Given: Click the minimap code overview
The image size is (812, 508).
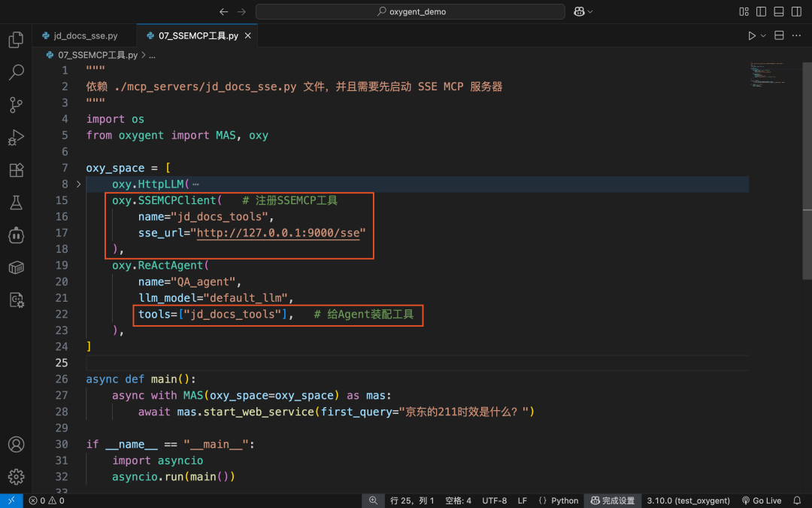Looking at the screenshot, I should (x=767, y=75).
